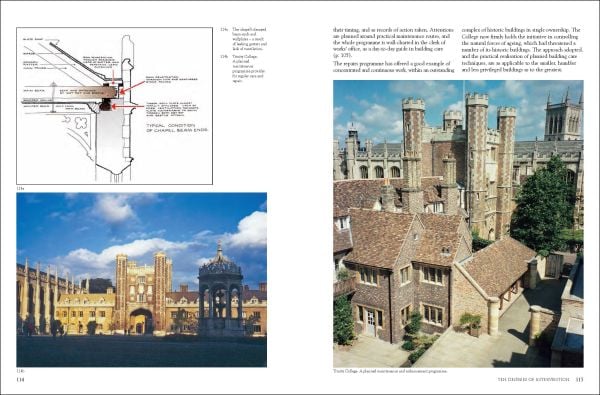Screen dimensions: 600x395
Task: Click the diagram note pointed to by the upper red arrow
Action: point(172,79)
